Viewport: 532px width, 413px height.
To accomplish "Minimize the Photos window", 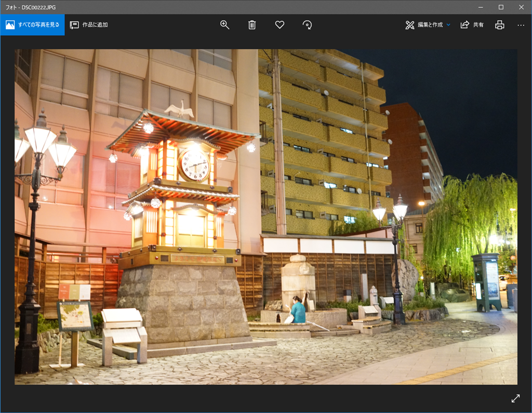I will pyautogui.click(x=480, y=7).
